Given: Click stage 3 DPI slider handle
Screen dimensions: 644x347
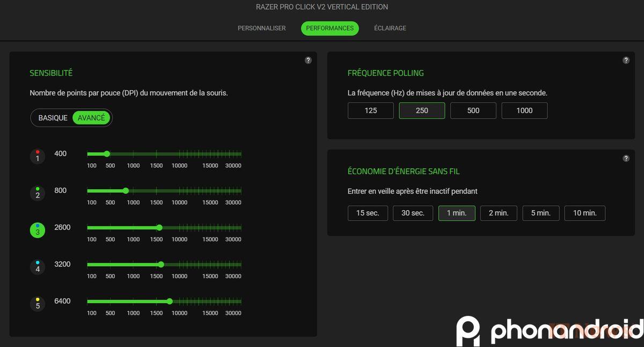Looking at the screenshot, I should tap(159, 227).
